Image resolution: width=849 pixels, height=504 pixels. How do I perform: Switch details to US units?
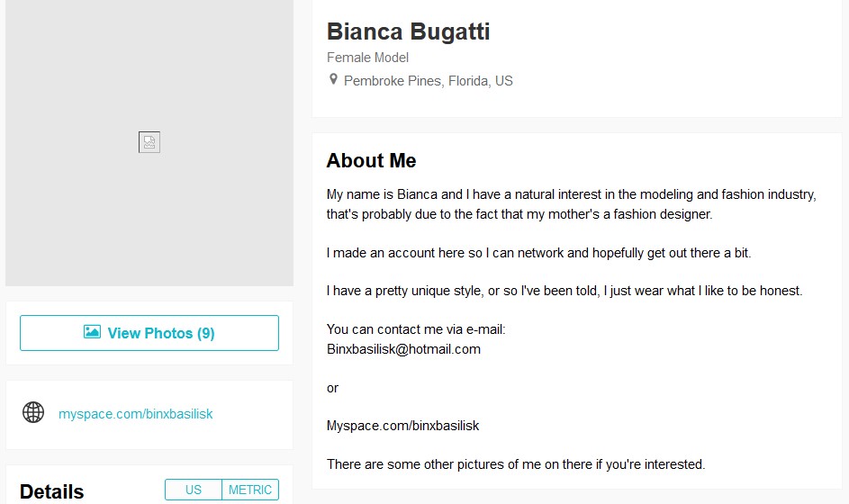(194, 490)
